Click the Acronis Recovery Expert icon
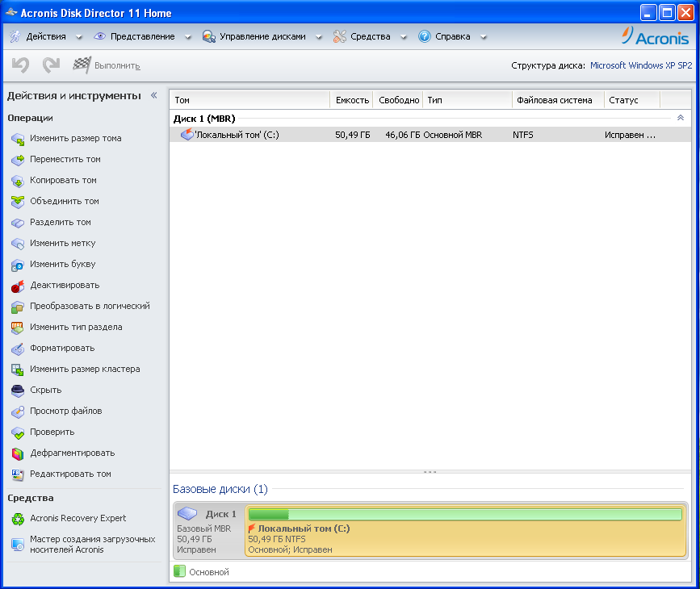The height and width of the screenshot is (589, 700). pyautogui.click(x=18, y=519)
